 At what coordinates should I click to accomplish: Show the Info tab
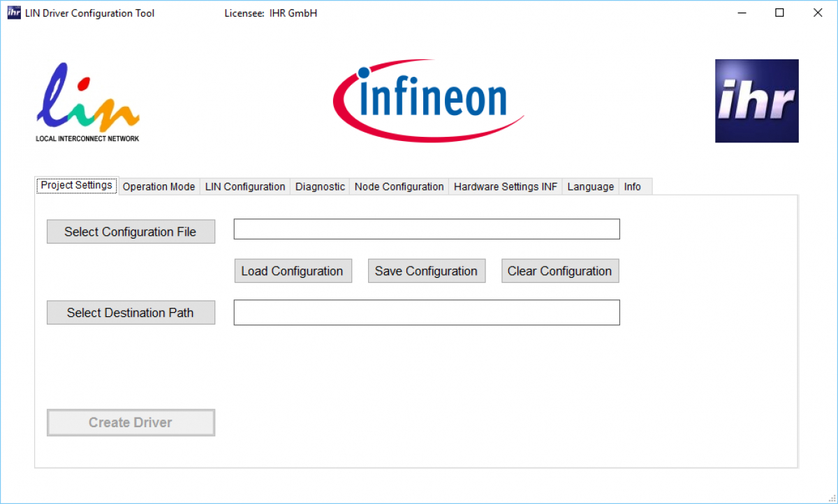[633, 187]
